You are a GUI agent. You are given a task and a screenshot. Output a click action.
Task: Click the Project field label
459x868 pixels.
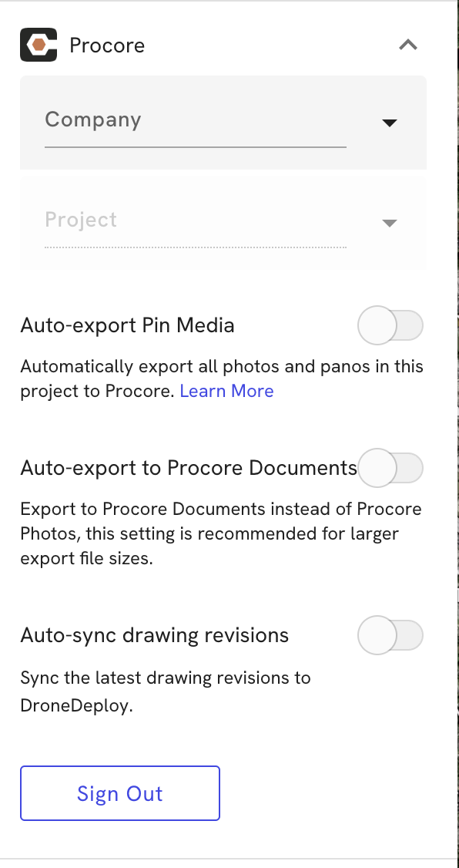81,220
